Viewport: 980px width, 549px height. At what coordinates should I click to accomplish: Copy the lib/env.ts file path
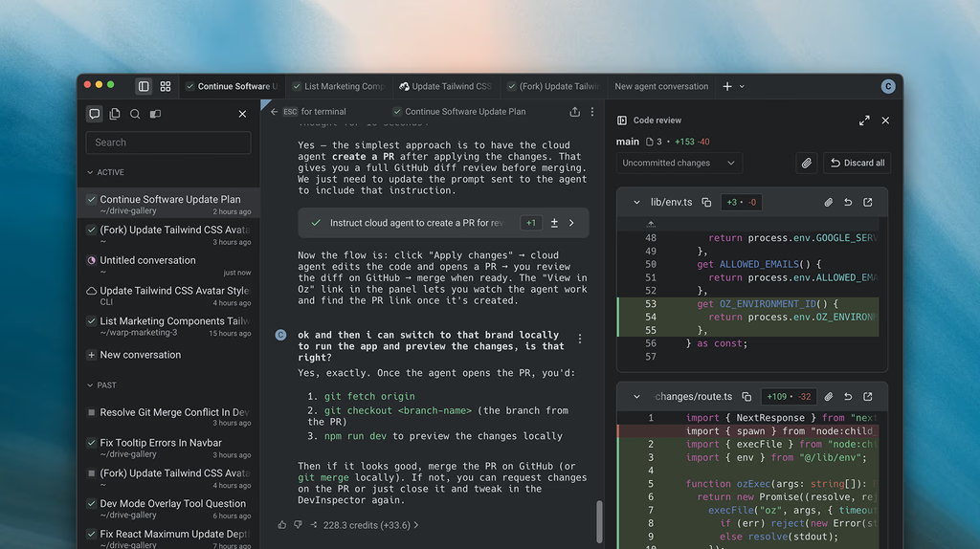[706, 203]
